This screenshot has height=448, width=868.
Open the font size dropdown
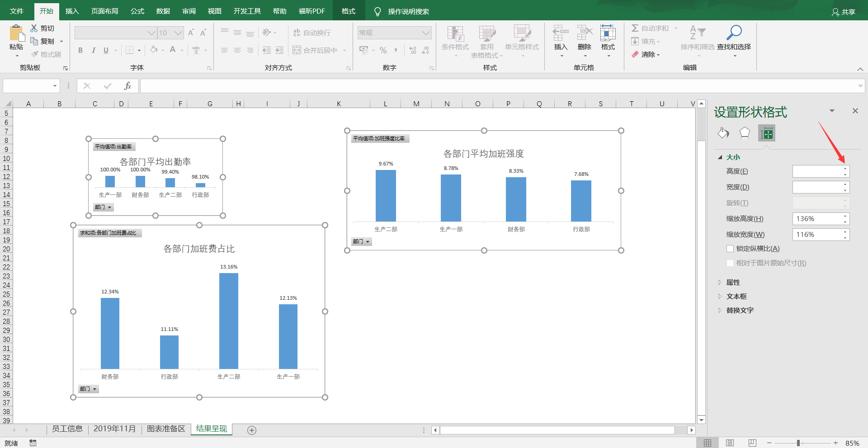pos(179,33)
